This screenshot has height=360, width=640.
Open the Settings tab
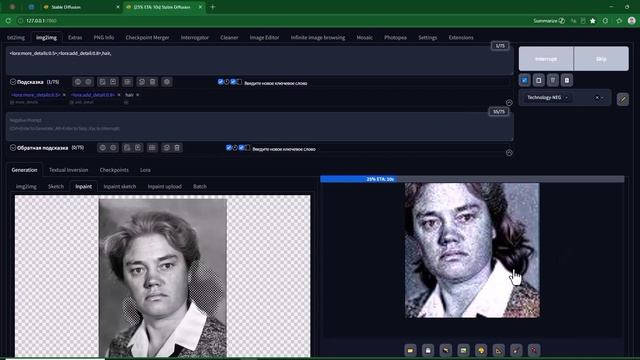[427, 38]
